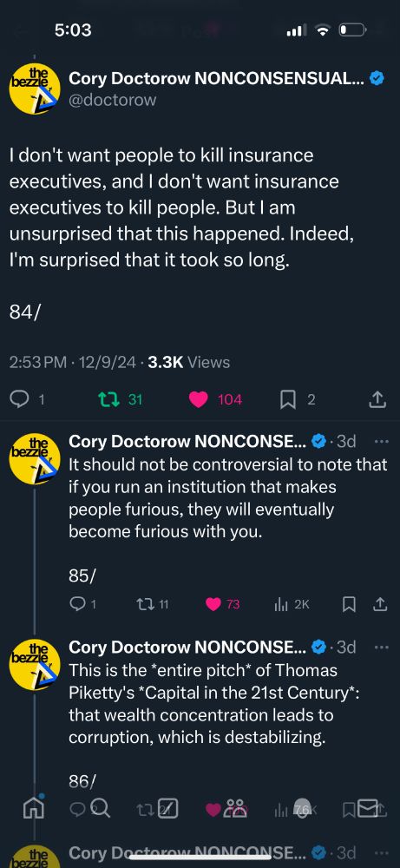Bookmark the 85/ tweet

349,604
